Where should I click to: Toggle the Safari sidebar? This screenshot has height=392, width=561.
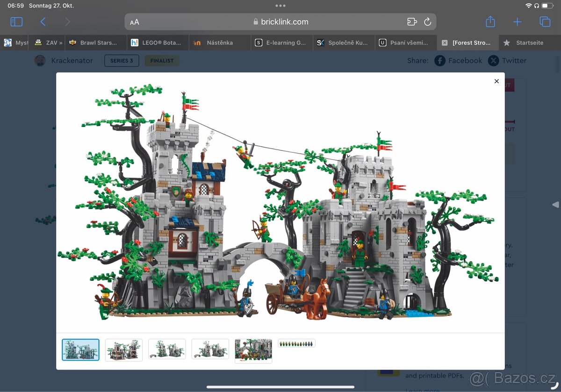coord(16,21)
